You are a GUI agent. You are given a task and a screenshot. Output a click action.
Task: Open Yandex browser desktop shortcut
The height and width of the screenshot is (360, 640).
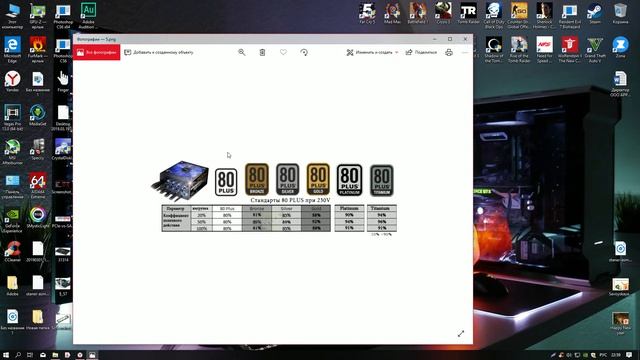point(12,81)
